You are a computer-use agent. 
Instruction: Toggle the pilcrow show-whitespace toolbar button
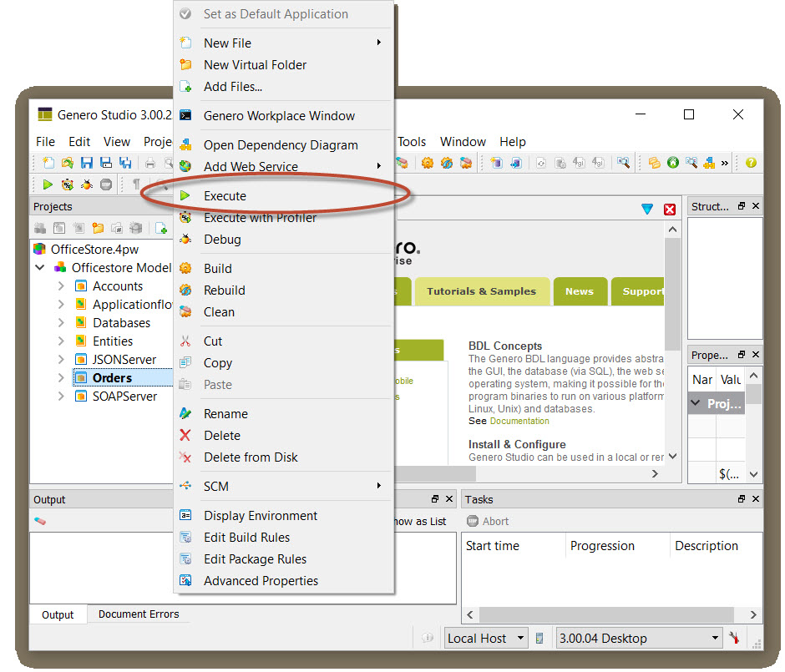[x=136, y=184]
